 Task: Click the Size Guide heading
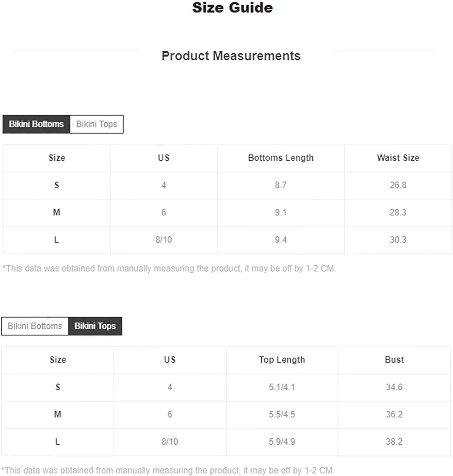point(232,8)
